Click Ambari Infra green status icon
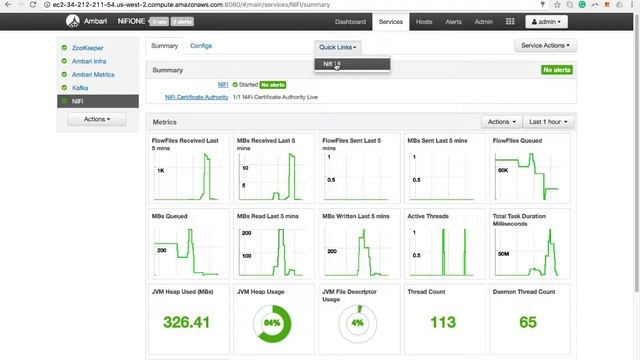The width and height of the screenshot is (640, 360). click(64, 61)
